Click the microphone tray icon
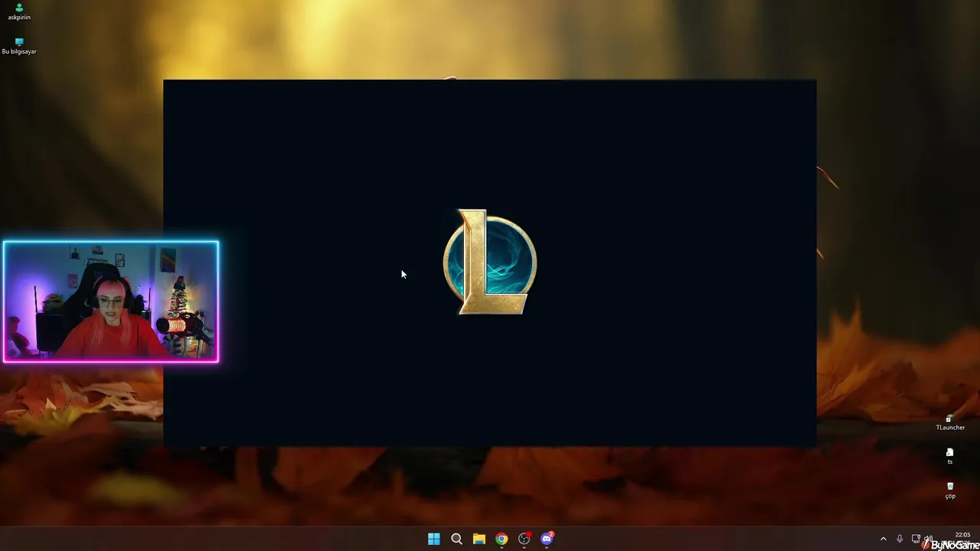 pos(900,539)
